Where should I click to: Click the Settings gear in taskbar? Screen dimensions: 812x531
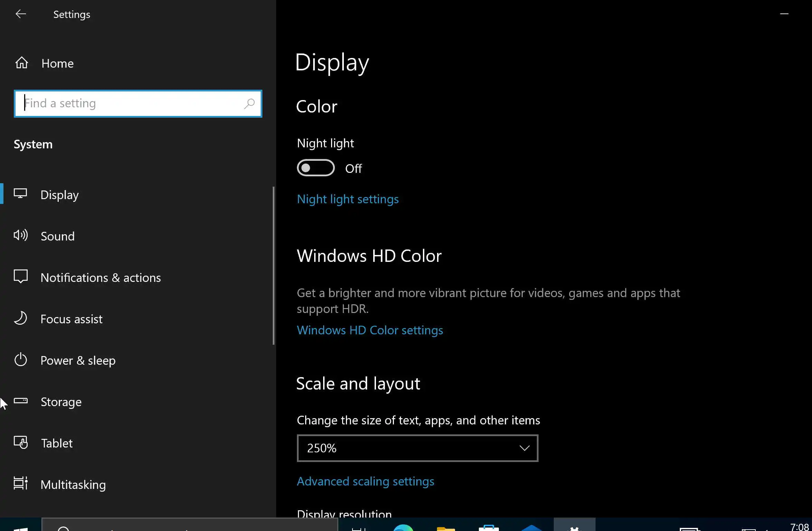pos(574,527)
